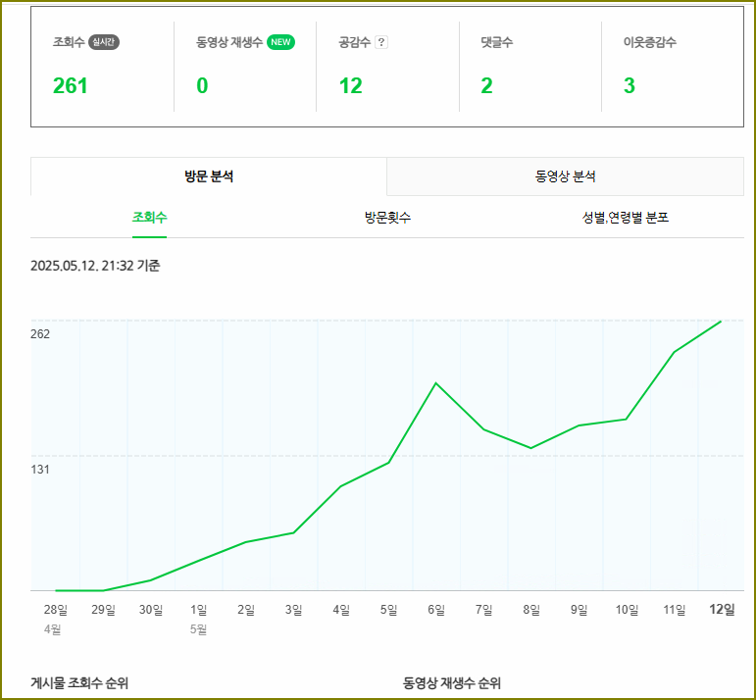This screenshot has height=700, width=756.
Task: Select the 28일 date on the chart axis
Action: click(x=56, y=610)
